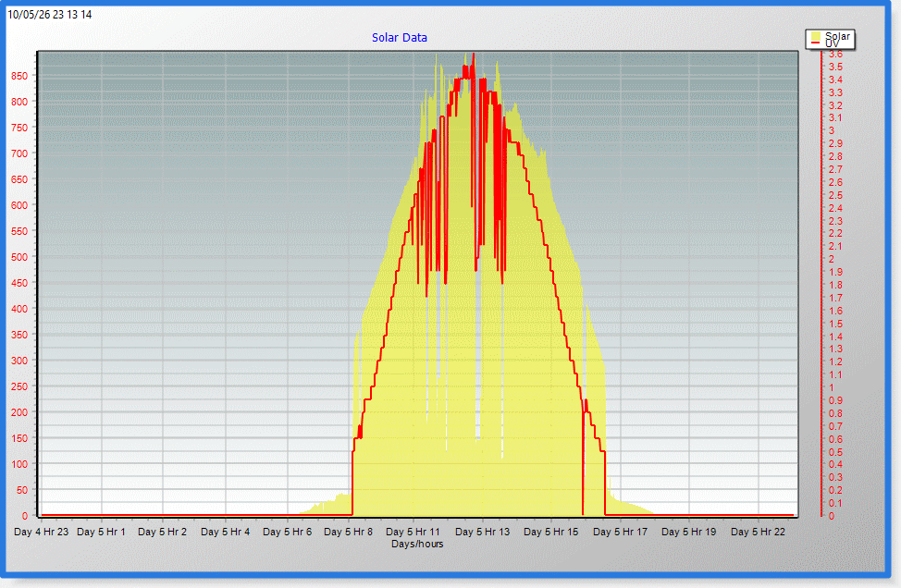The width and height of the screenshot is (901, 588).
Task: Click the 800 value on solar axis
Action: click(19, 103)
